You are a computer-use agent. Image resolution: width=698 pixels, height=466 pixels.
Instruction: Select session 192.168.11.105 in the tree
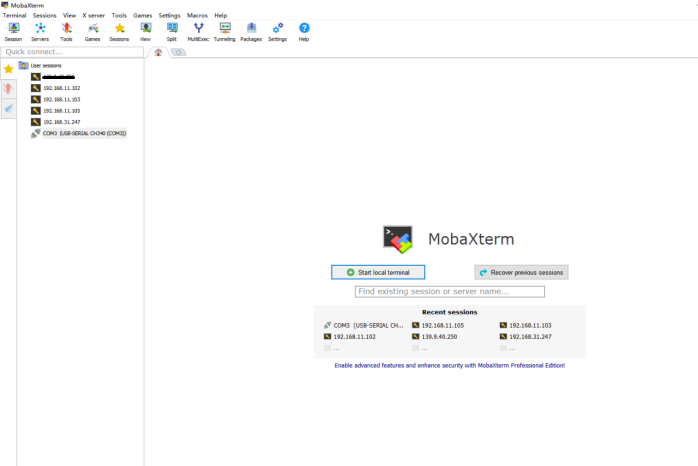coord(56,111)
